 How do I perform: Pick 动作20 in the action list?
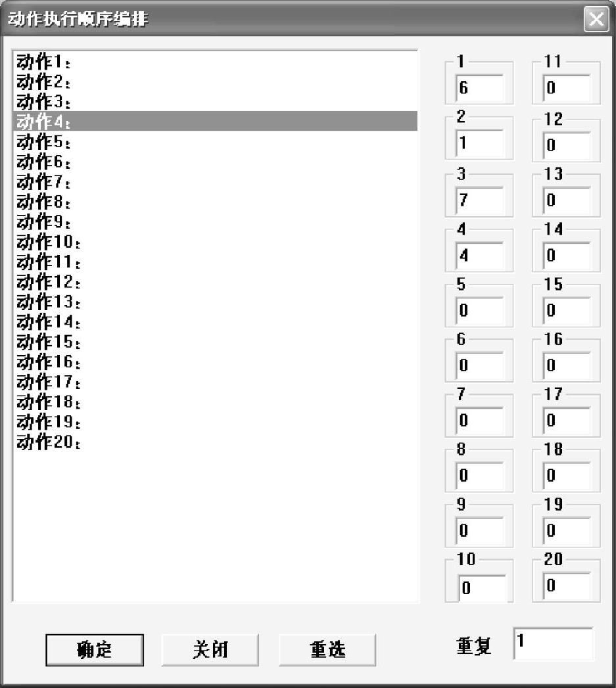point(215,442)
